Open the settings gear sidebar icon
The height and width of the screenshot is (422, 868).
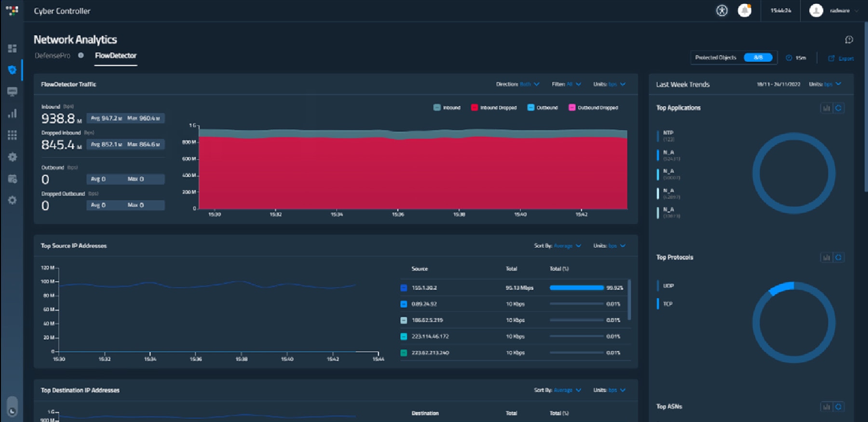click(12, 200)
